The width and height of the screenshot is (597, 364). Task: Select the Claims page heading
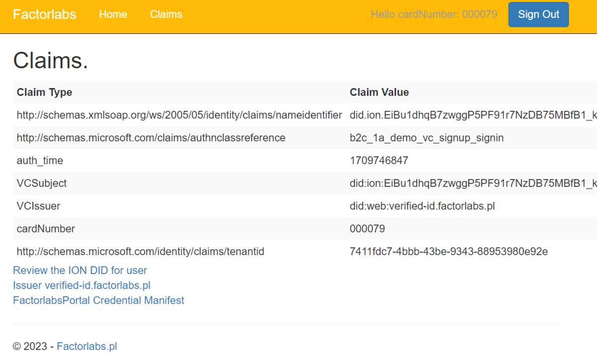50,61
